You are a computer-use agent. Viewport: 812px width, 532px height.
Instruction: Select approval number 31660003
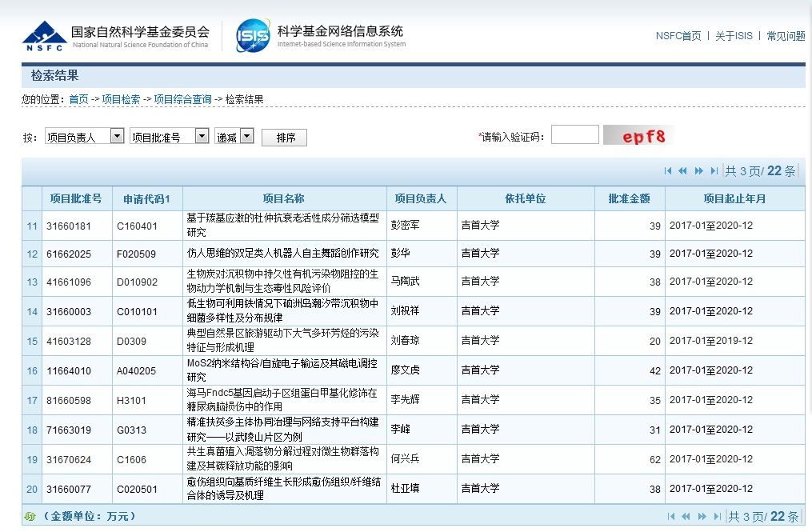click(x=68, y=311)
